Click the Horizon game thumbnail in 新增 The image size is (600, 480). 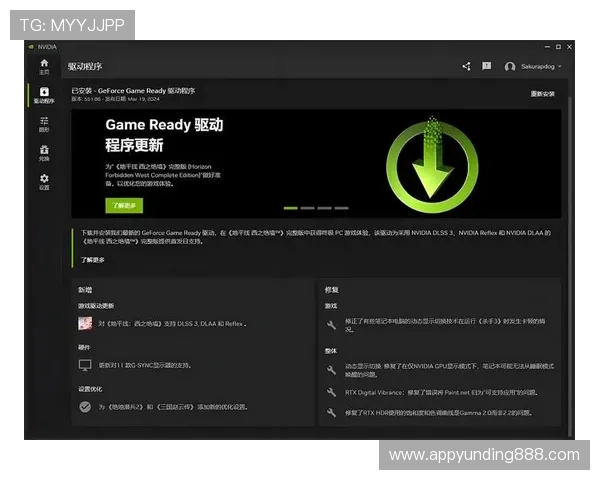(85, 323)
